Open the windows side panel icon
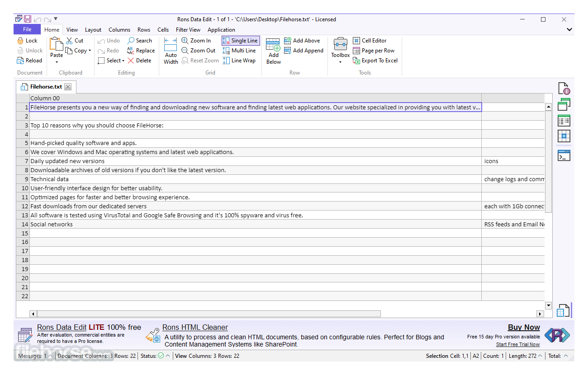The width and height of the screenshot is (588, 375). point(564,104)
